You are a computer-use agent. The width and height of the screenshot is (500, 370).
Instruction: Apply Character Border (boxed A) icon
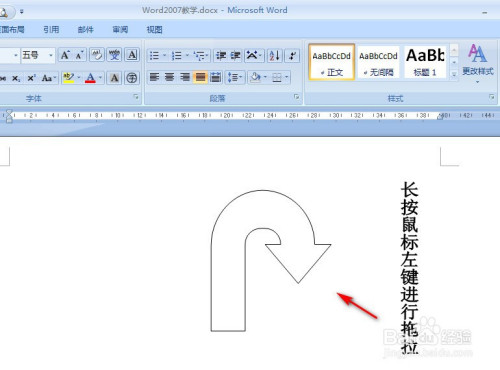(x=132, y=55)
